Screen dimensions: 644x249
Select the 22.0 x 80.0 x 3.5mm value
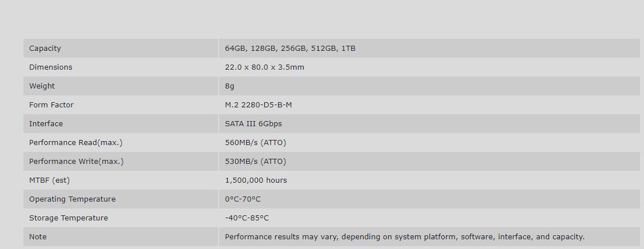(264, 67)
